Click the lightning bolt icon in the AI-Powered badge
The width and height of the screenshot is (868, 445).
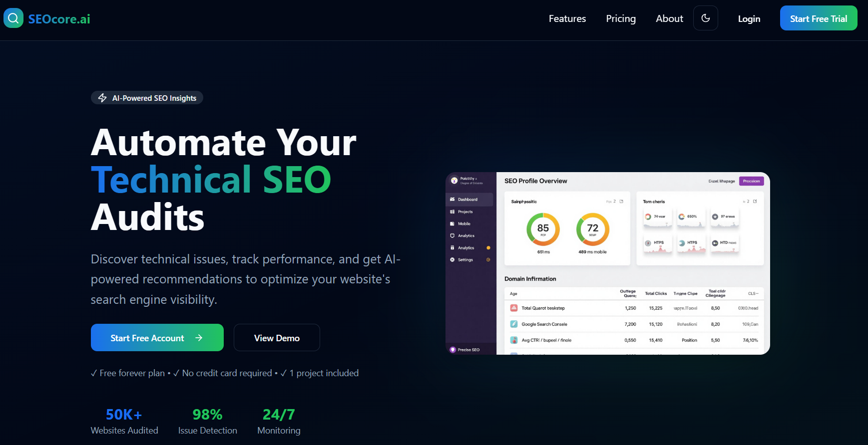coord(102,98)
